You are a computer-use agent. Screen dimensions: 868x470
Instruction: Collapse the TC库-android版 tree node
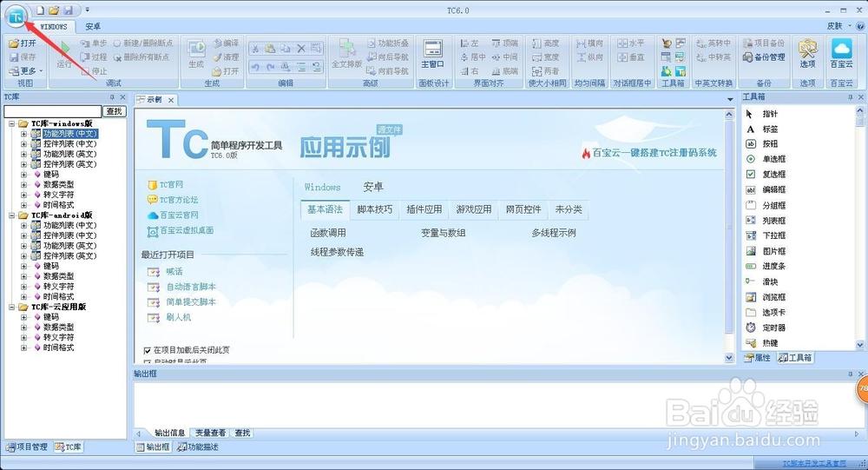(x=11, y=215)
